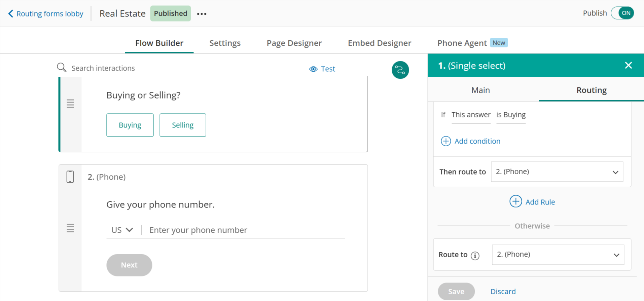644x301 pixels.
Task: Click the search magnifier icon
Action: (x=62, y=68)
